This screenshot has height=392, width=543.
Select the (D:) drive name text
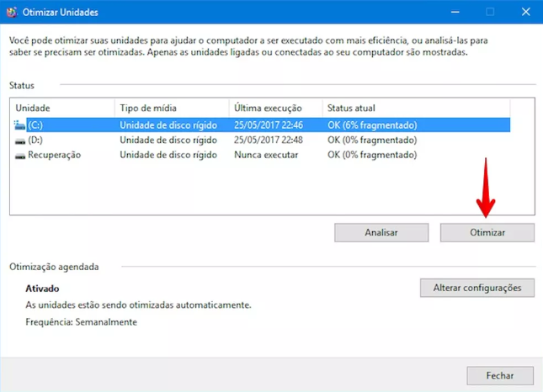(x=35, y=140)
